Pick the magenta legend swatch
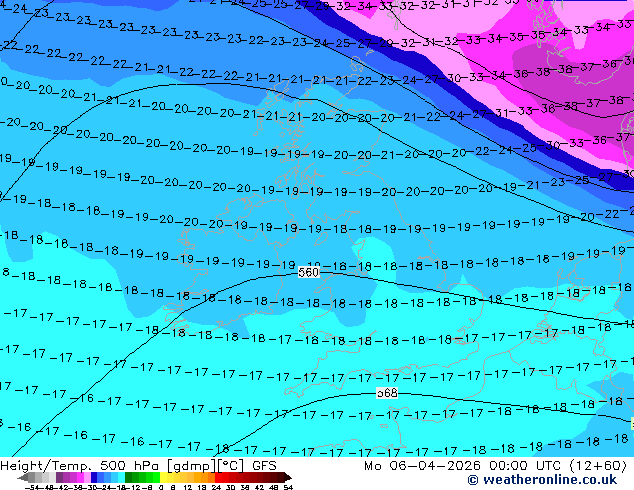This screenshot has height=490, width=634. tap(80, 477)
